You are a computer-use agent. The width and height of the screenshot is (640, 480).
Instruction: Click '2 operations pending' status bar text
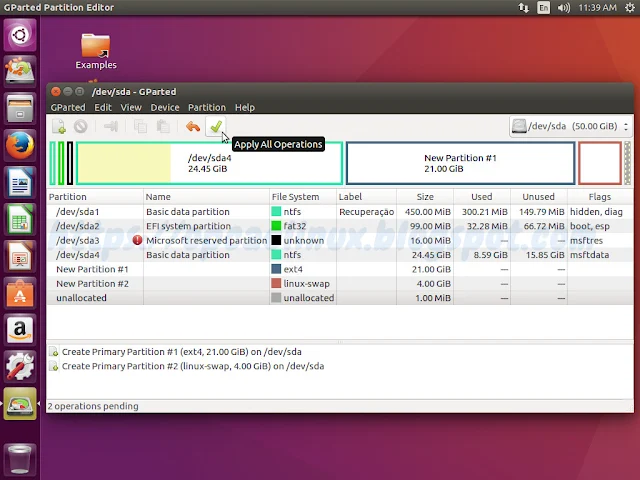click(93, 406)
